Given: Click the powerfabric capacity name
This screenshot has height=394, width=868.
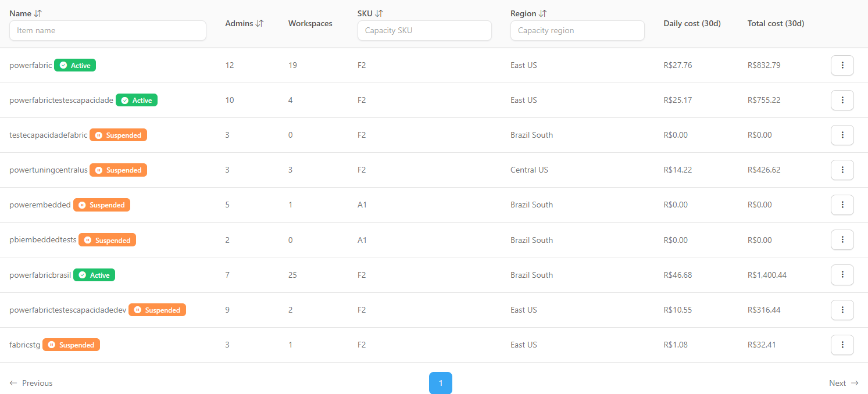Looking at the screenshot, I should [31, 65].
